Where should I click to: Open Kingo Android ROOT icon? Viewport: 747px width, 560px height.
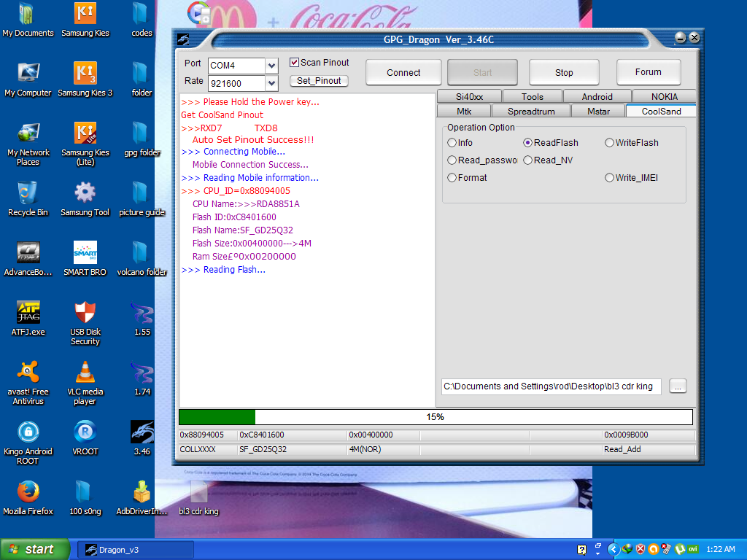coord(28,432)
